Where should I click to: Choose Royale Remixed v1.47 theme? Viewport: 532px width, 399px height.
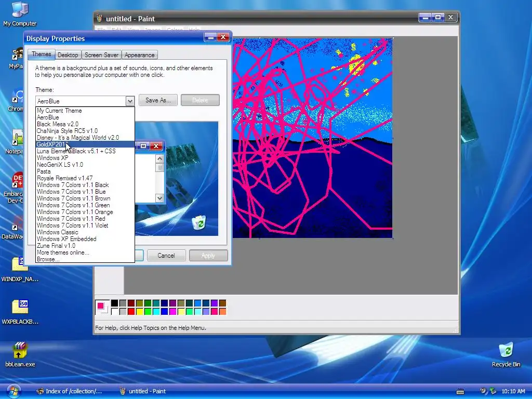(x=85, y=179)
